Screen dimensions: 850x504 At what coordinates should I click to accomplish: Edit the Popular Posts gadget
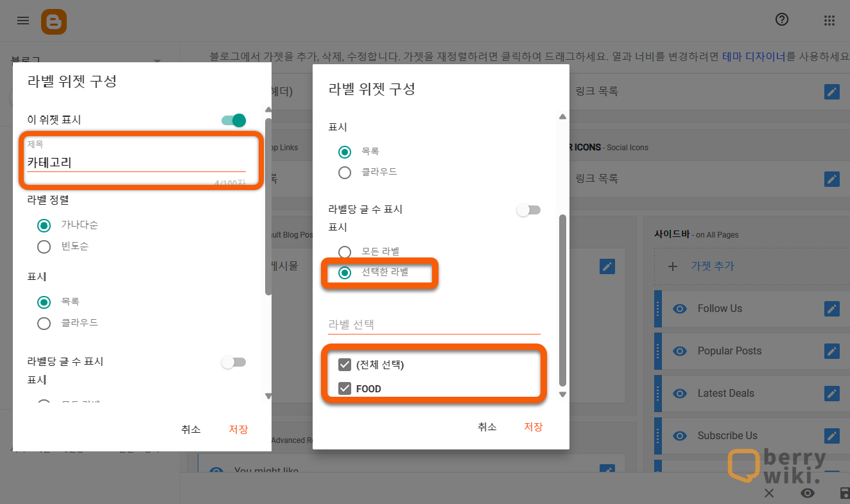832,351
